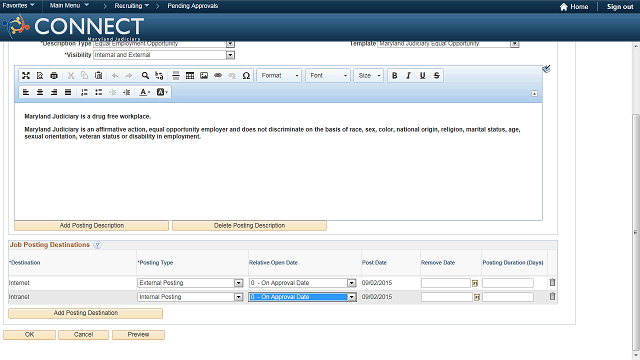Toggle the numbered list

tap(84, 92)
